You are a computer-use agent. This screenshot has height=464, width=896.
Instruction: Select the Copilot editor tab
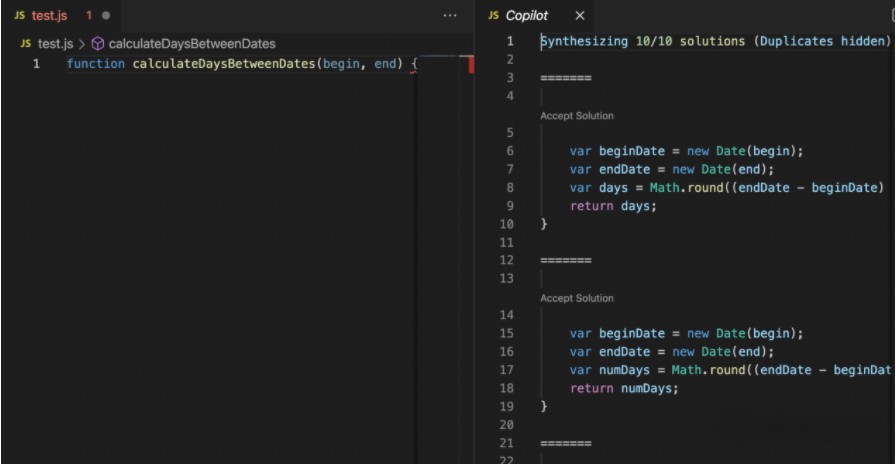tap(527, 16)
